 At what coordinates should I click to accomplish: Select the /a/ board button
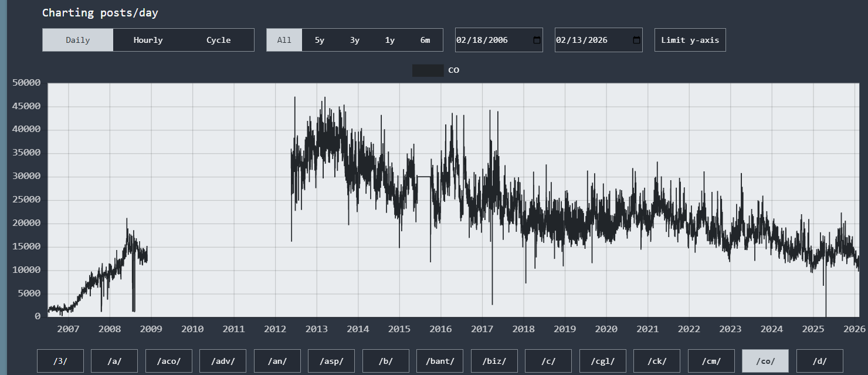[114, 361]
